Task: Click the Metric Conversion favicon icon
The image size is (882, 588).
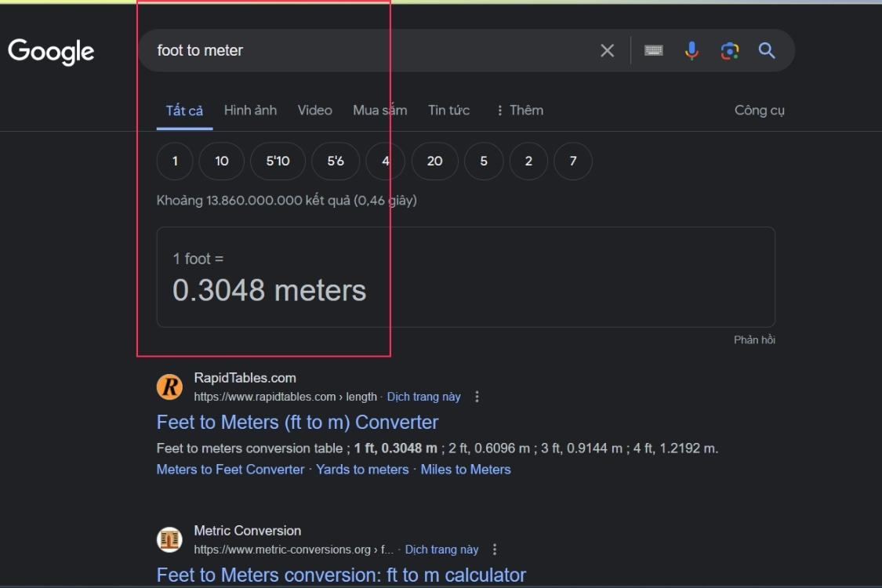Action: tap(169, 539)
